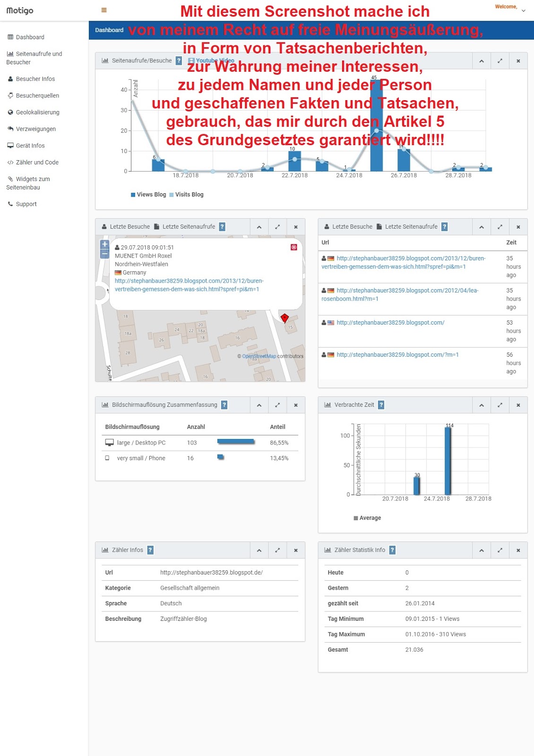Image resolution: width=534 pixels, height=756 pixels.
Task: Toggle Visits Blog legend entry
Action: click(186, 195)
